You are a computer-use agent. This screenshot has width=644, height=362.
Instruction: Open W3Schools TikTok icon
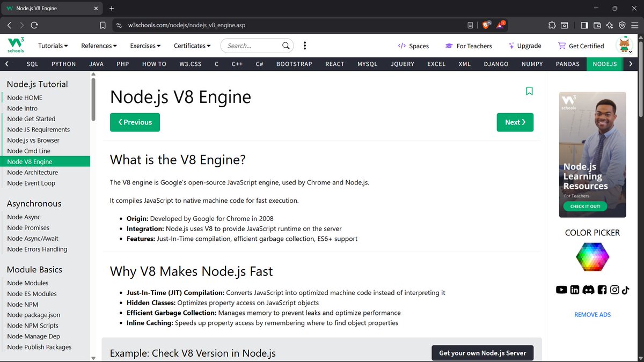click(x=626, y=290)
